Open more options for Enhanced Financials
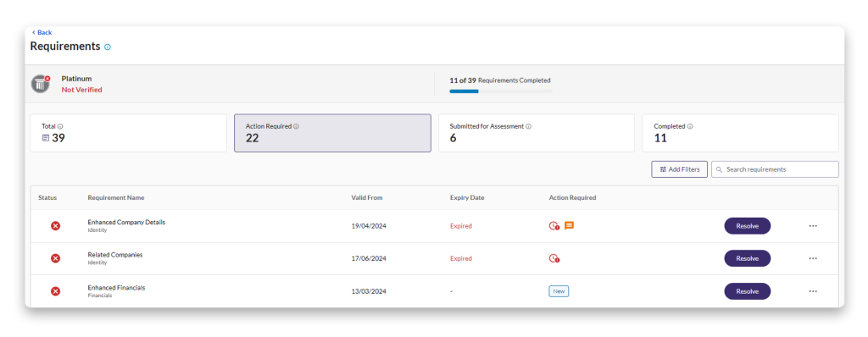868x337 pixels. [x=813, y=291]
